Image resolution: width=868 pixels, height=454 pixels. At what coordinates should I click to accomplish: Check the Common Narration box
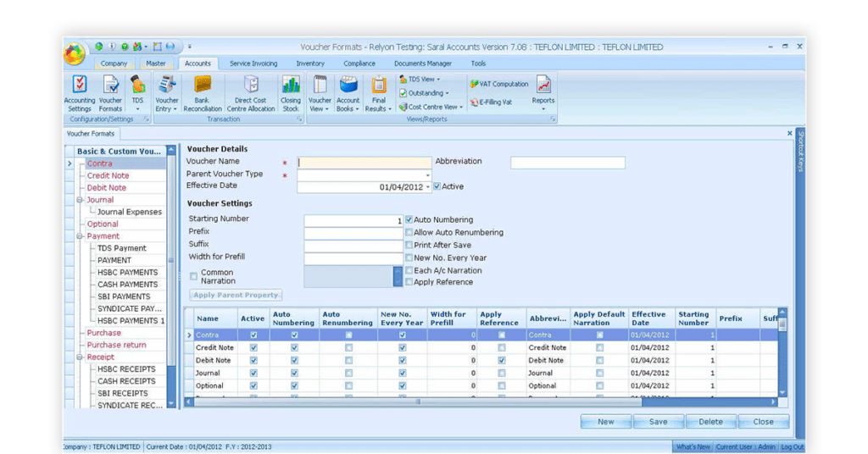(194, 276)
